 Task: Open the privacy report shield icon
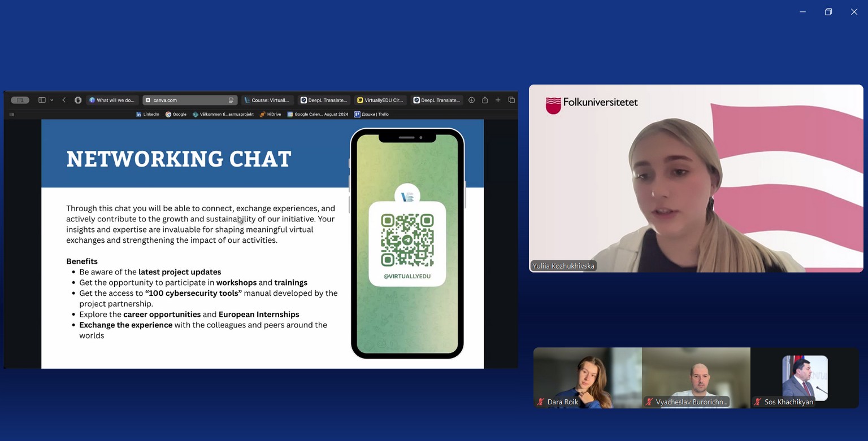tap(78, 100)
